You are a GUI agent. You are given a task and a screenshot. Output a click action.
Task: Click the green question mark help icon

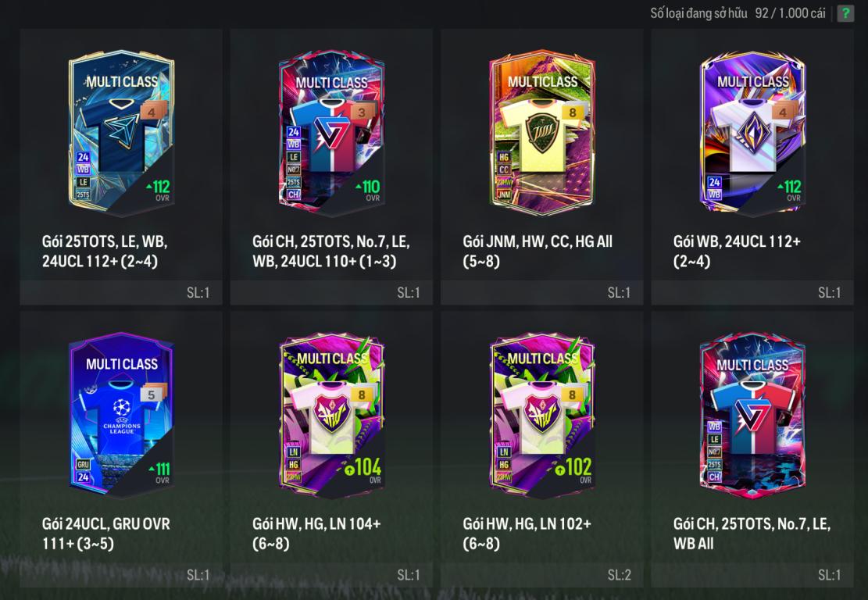pos(845,13)
